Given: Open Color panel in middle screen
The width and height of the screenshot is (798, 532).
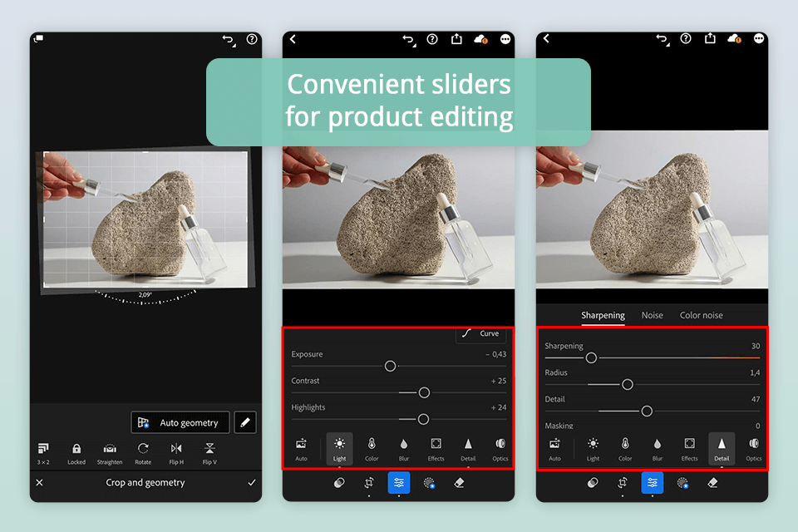Looking at the screenshot, I should (372, 449).
